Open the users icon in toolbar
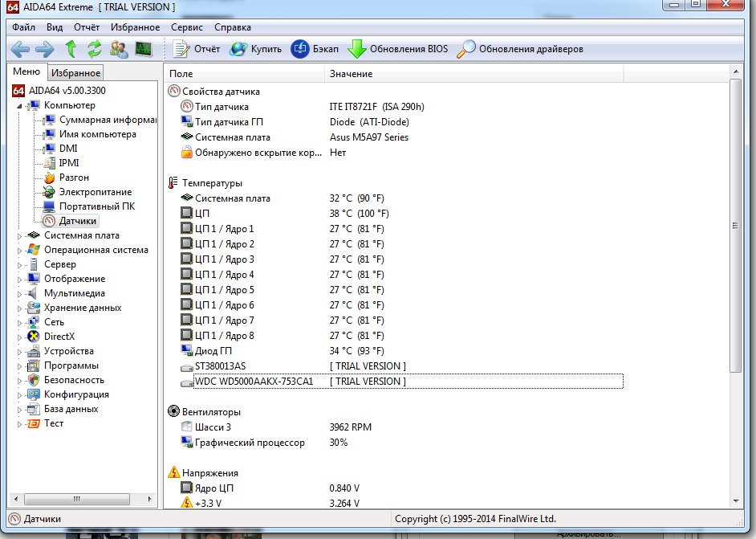This screenshot has width=756, height=539. (119, 49)
